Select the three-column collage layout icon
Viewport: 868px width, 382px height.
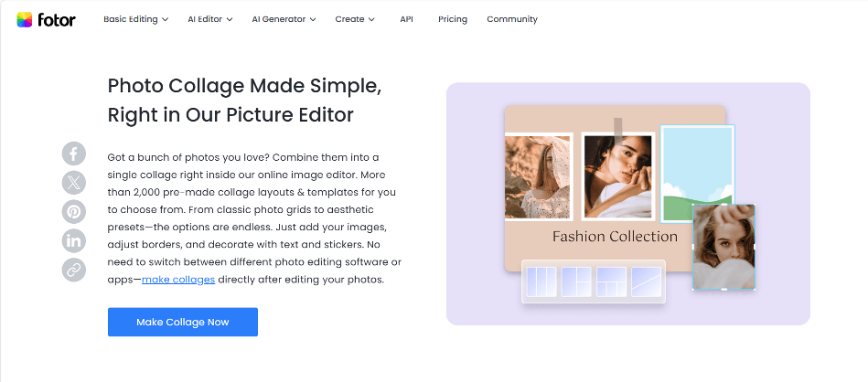click(x=541, y=281)
